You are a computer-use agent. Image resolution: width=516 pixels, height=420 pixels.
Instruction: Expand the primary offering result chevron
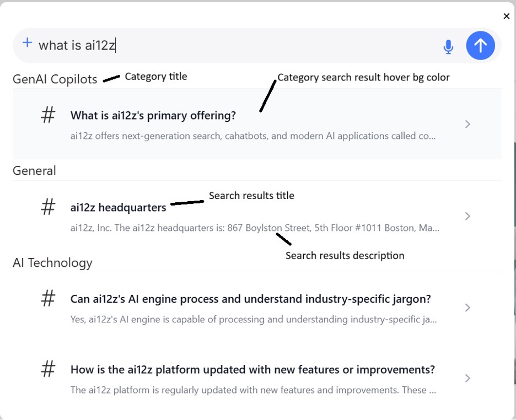(x=467, y=124)
